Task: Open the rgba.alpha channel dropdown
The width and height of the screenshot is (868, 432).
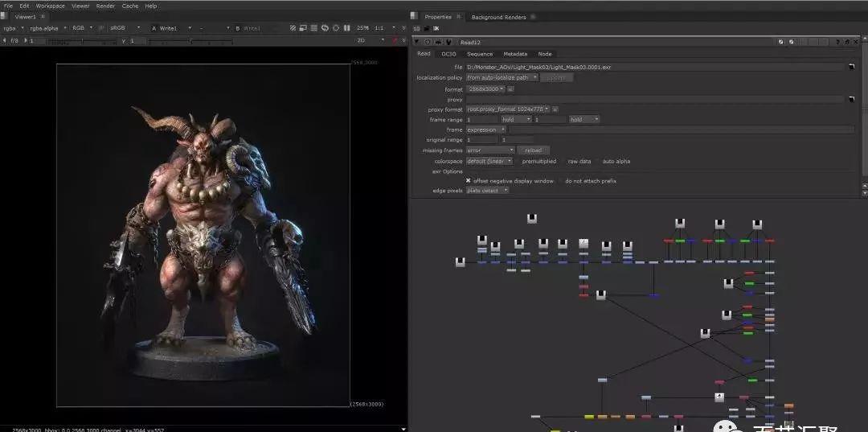Action: 47,28
